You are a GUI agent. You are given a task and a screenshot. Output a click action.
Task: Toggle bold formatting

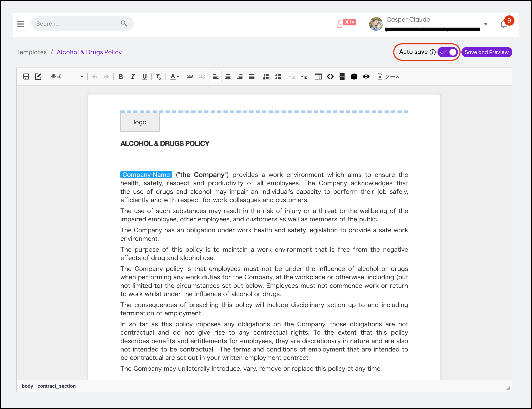(x=121, y=77)
